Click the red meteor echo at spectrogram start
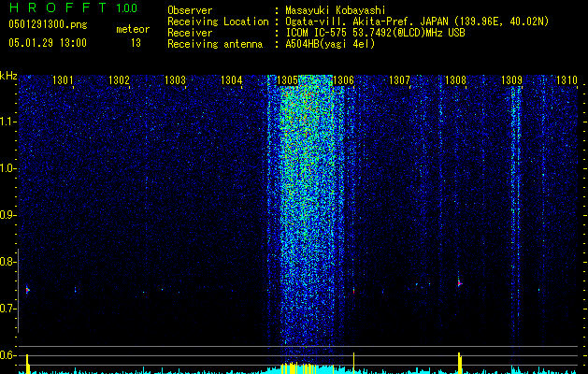The width and height of the screenshot is (588, 374). [x=27, y=290]
